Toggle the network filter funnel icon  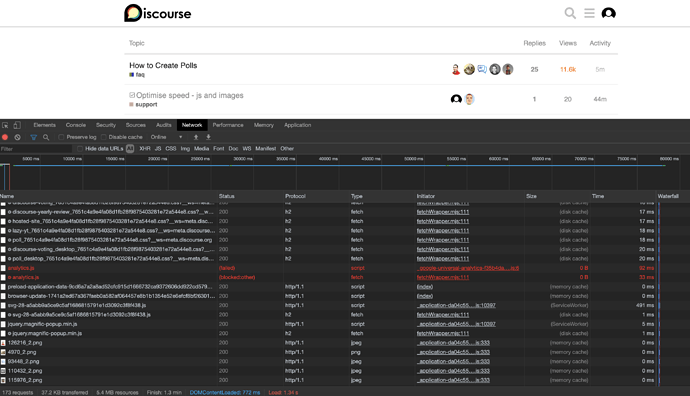point(33,137)
